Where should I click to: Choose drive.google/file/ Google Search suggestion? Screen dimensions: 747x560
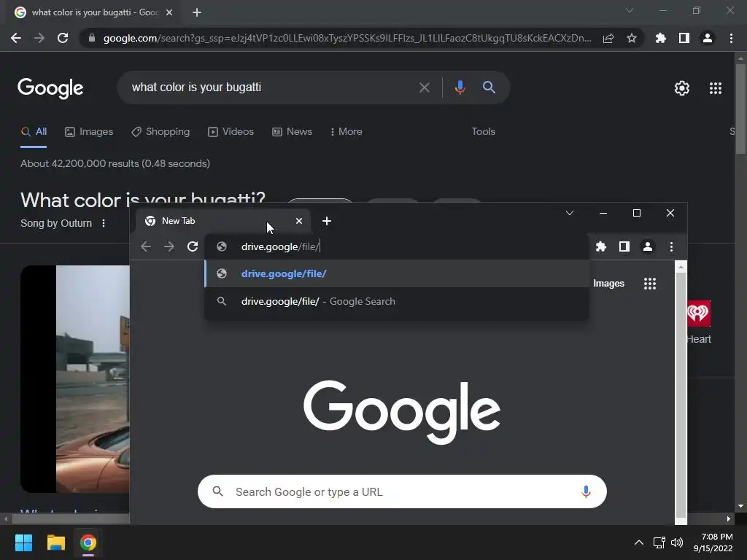[396, 301]
